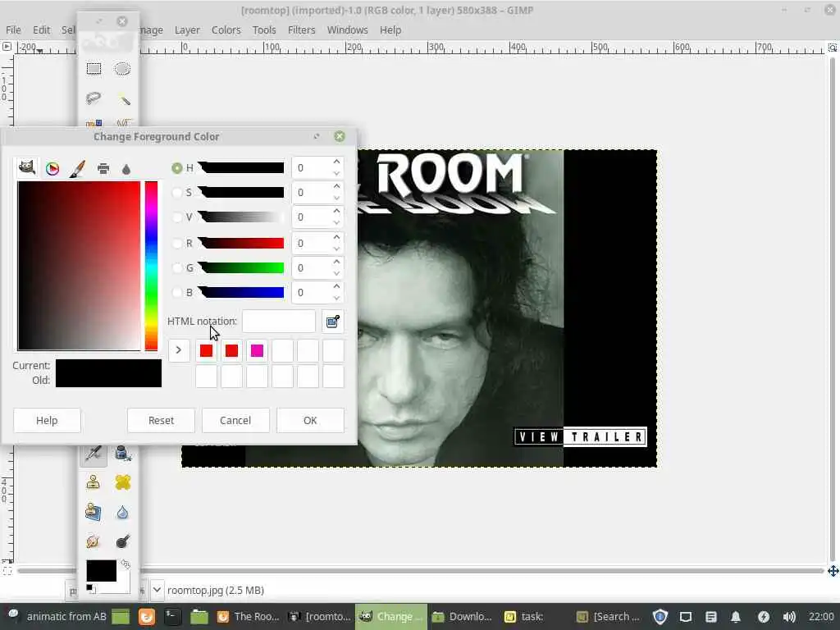
Task: Click the toolbox foreground color swatch
Action: 101,571
